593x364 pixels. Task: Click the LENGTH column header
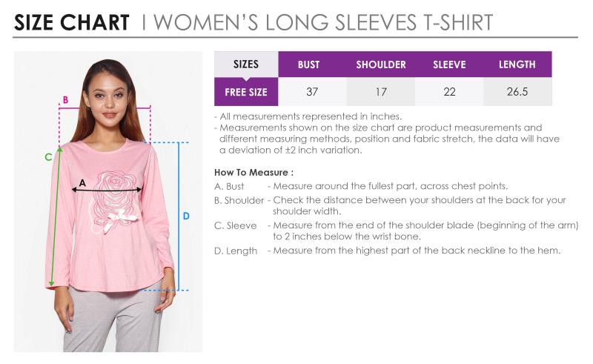[x=517, y=64]
